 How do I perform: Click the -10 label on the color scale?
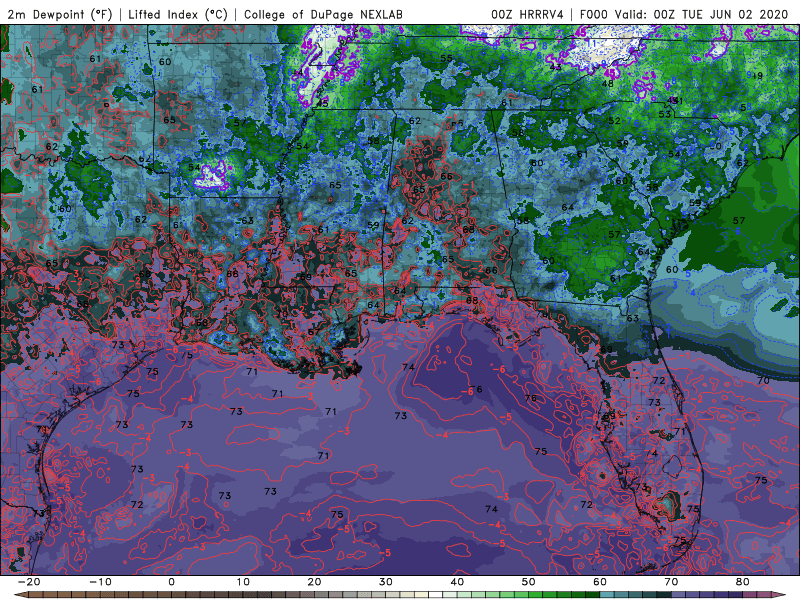(x=100, y=582)
